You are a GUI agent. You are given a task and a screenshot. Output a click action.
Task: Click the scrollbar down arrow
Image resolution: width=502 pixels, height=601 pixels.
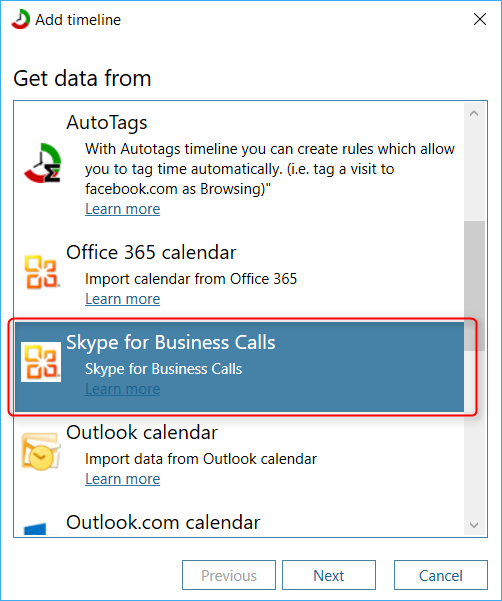474,525
